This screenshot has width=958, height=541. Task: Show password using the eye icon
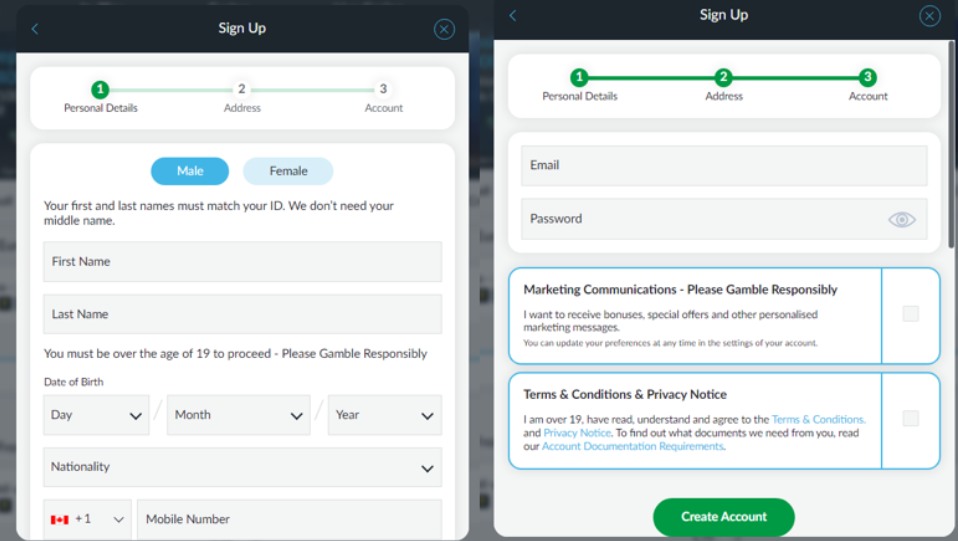[902, 219]
